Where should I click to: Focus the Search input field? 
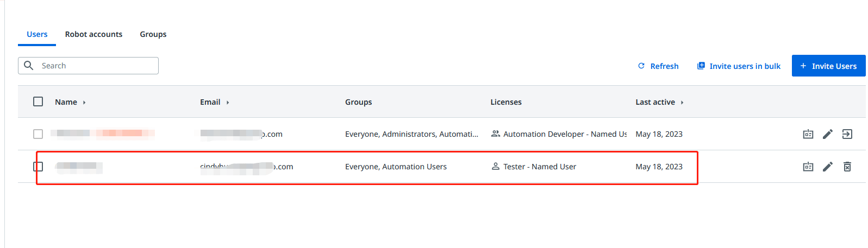(x=88, y=66)
